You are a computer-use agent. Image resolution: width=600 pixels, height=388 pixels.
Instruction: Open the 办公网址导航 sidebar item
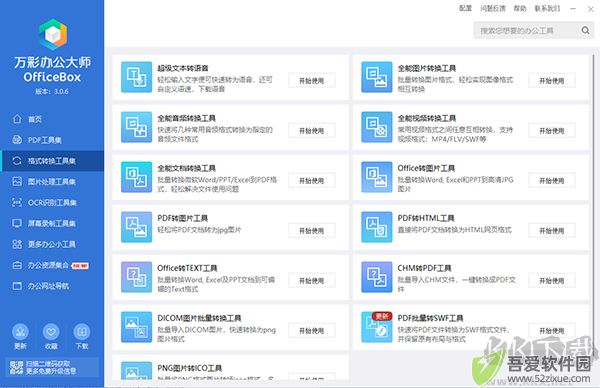pos(52,286)
